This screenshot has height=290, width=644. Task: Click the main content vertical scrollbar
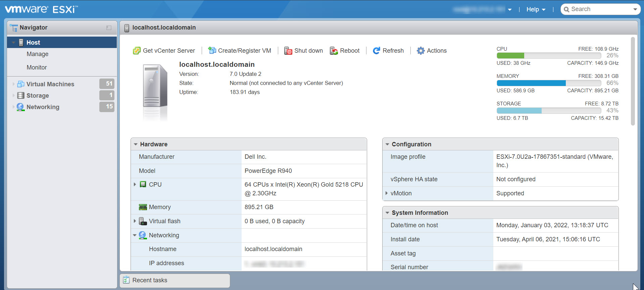tap(633, 81)
